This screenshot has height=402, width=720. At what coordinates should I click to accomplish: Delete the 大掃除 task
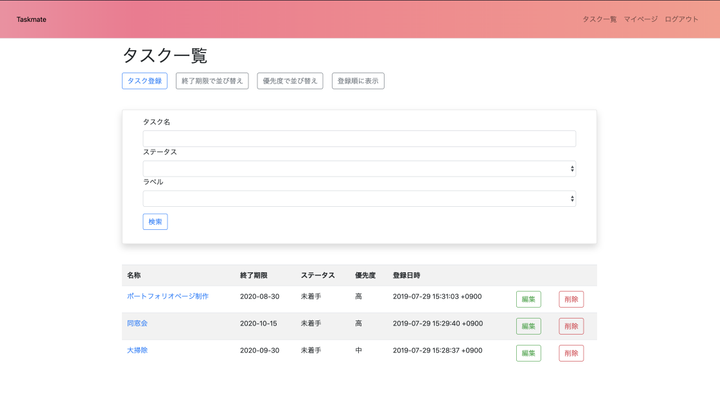click(x=571, y=353)
